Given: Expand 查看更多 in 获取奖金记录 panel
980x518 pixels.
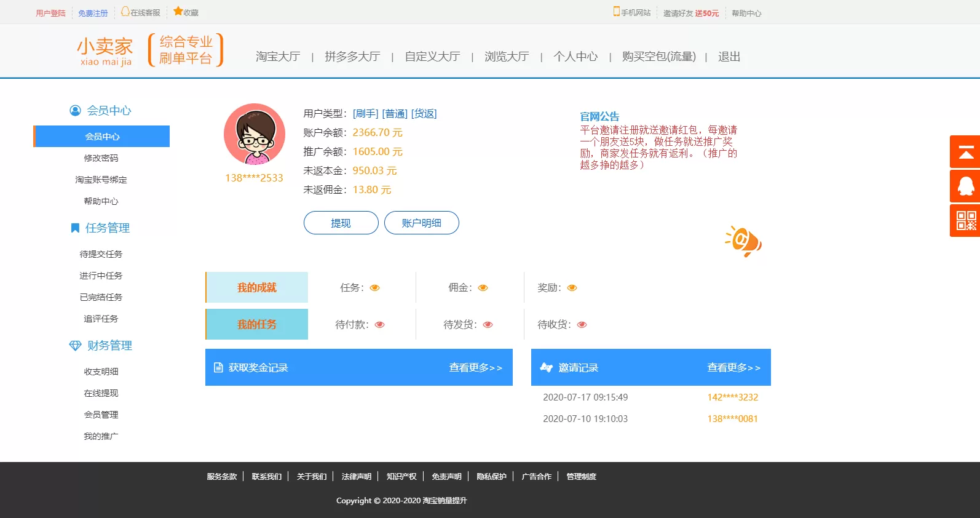Looking at the screenshot, I should pyautogui.click(x=475, y=368).
